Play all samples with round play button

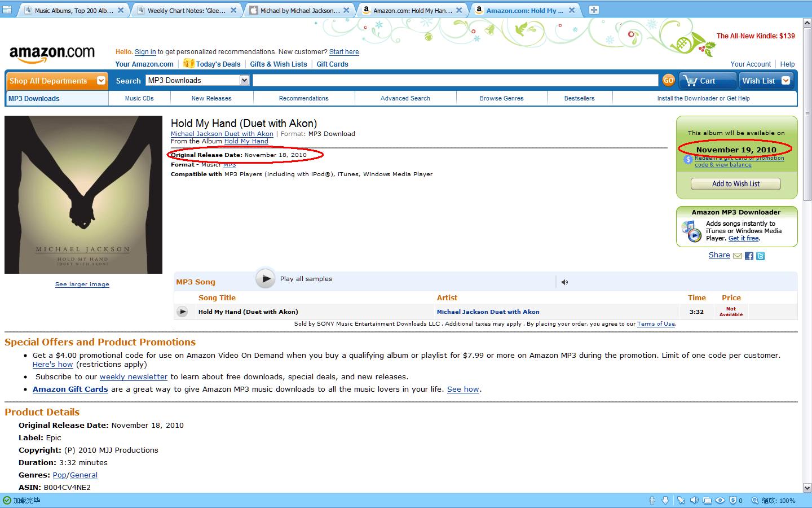tap(265, 279)
